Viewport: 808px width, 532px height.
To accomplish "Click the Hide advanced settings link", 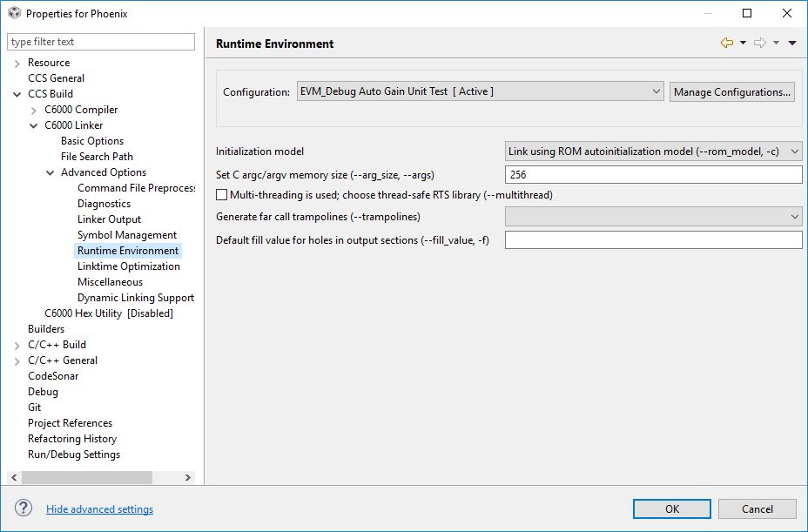I will click(x=99, y=509).
